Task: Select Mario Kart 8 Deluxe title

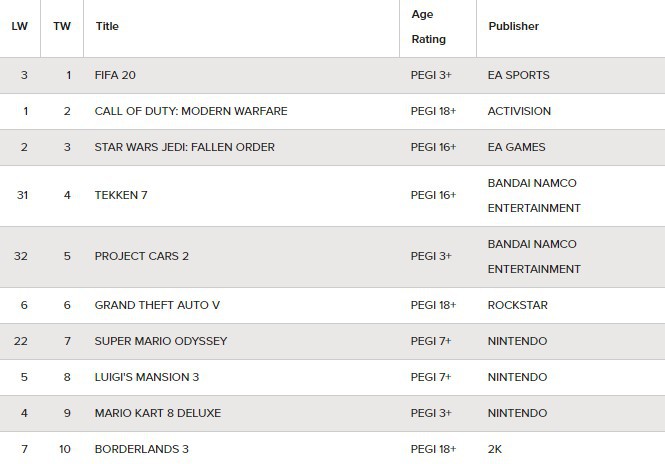Action: point(158,413)
